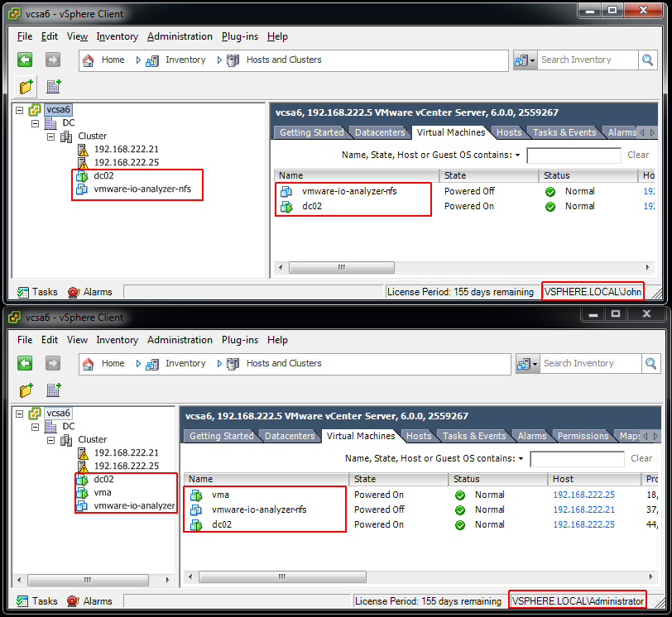
Task: Switch to the Hosts tab in the top window
Action: (509, 132)
